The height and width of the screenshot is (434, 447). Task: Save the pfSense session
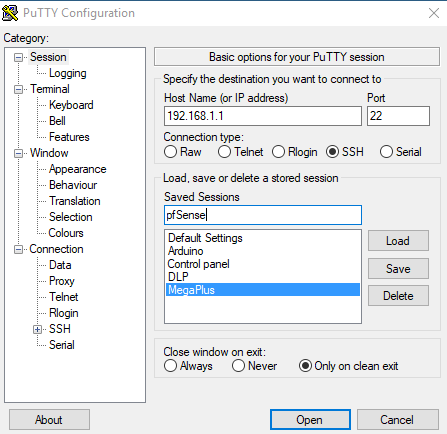[398, 269]
